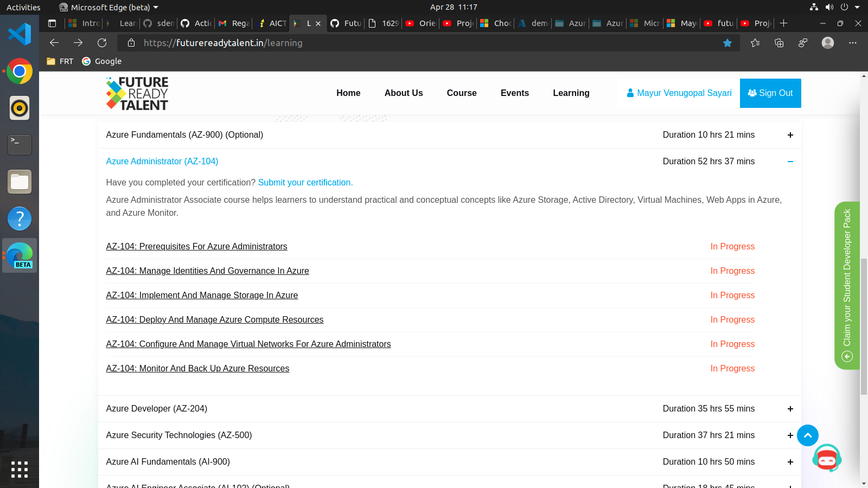Click the browser profile avatar icon
This screenshot has width=868, height=488.
[827, 43]
